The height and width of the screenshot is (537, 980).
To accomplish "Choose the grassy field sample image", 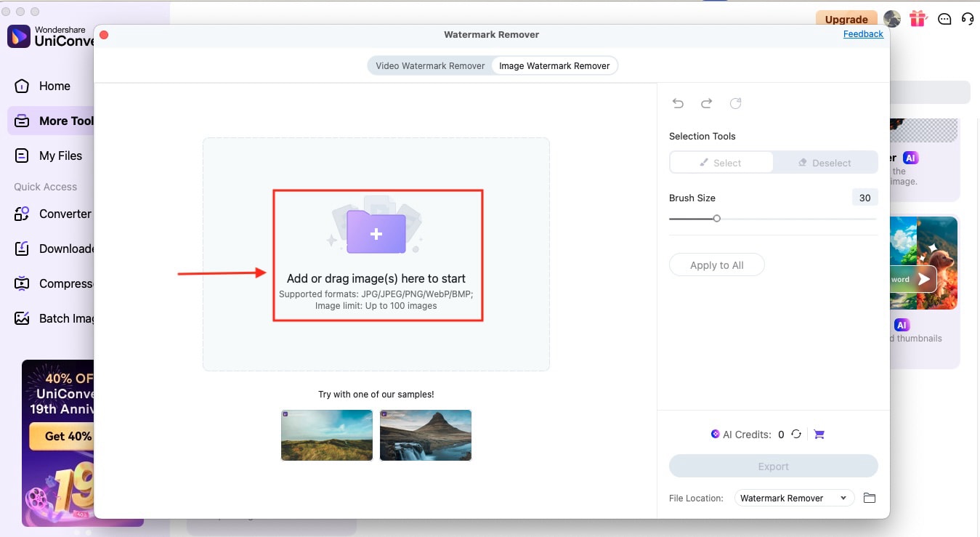I will point(327,435).
